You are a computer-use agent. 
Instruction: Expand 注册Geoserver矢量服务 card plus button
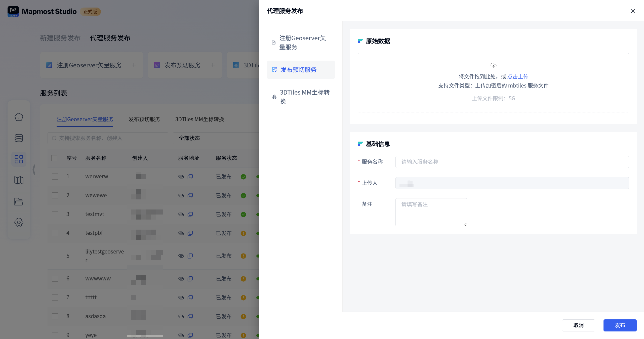pos(134,65)
